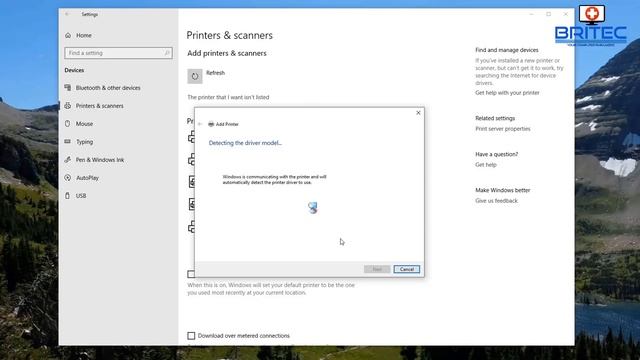The image size is (640, 360).
Task: Close the Settings window
Action: click(566, 14)
